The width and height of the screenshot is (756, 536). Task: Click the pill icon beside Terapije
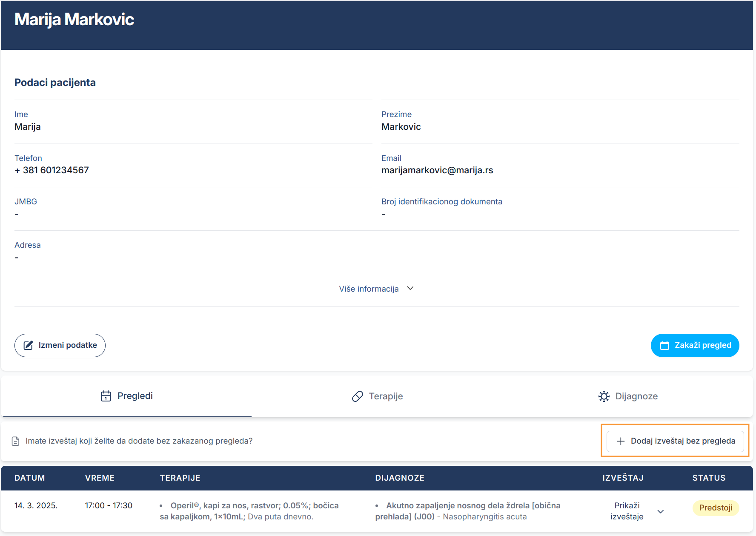pos(358,396)
